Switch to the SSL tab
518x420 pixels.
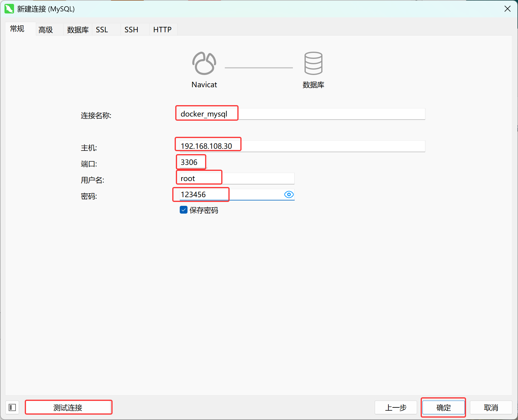pyautogui.click(x=106, y=30)
